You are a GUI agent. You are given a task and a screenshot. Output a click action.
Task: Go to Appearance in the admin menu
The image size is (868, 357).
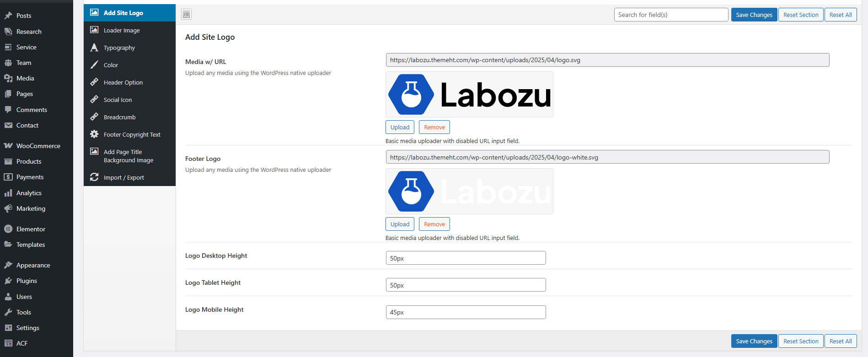tap(33, 265)
